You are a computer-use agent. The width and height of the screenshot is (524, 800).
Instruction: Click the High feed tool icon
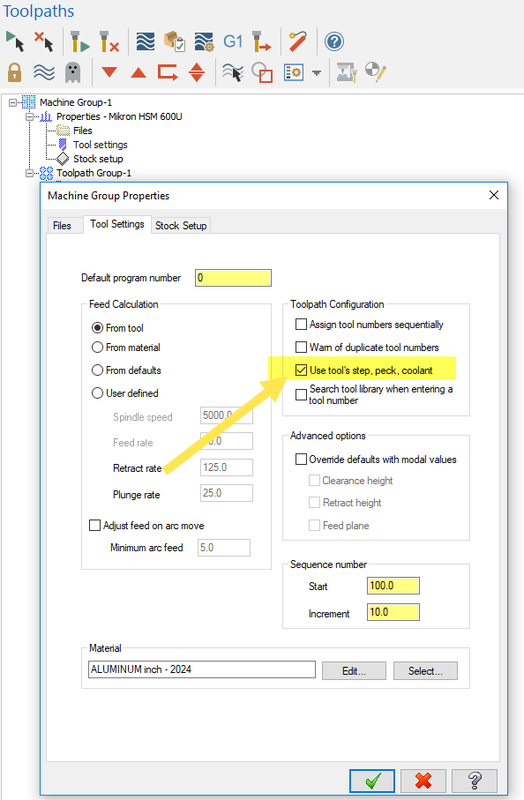[x=262, y=41]
